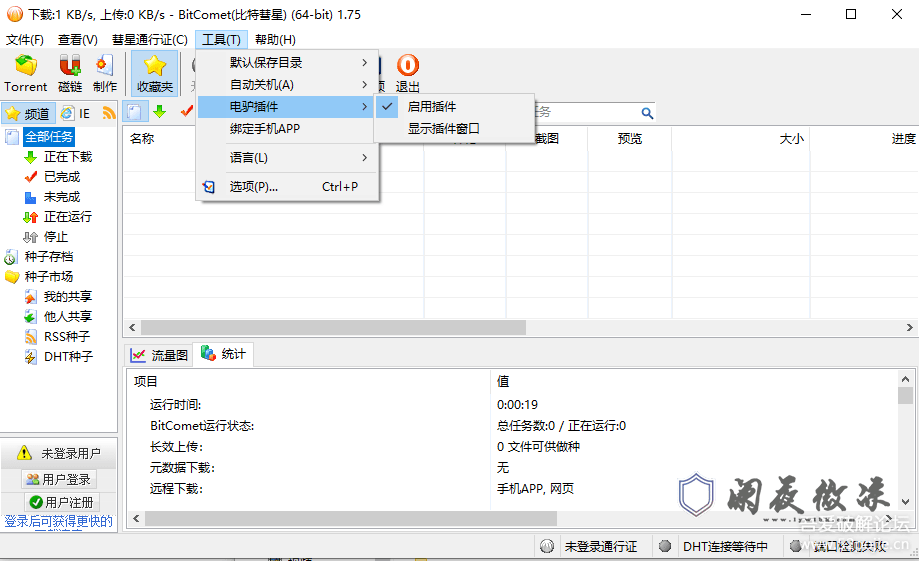
Task: Click the 用户注册 button
Action: (58, 502)
